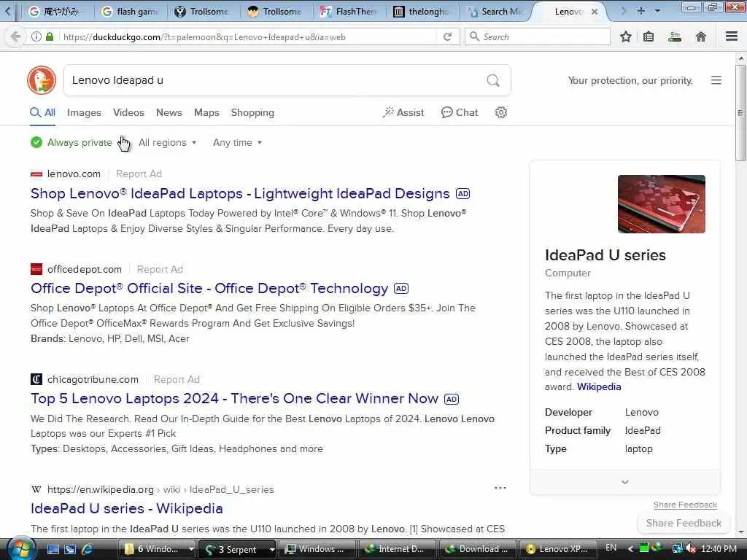Switch to Videos results
This screenshot has width=747, height=560.
point(128,112)
